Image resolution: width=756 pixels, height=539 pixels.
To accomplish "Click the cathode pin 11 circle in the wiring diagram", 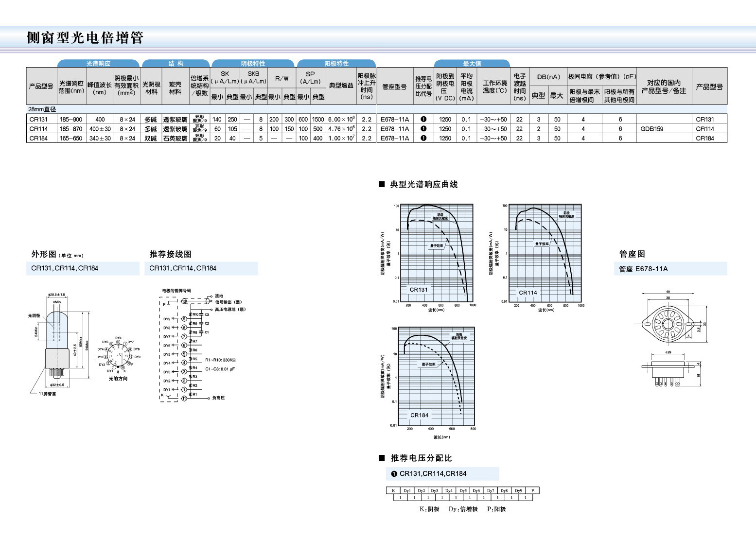I will tap(184, 398).
